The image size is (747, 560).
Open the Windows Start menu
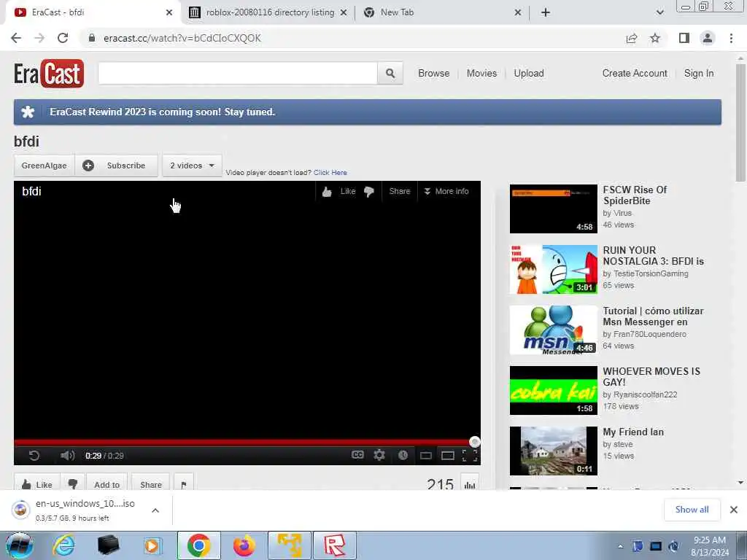tap(19, 545)
